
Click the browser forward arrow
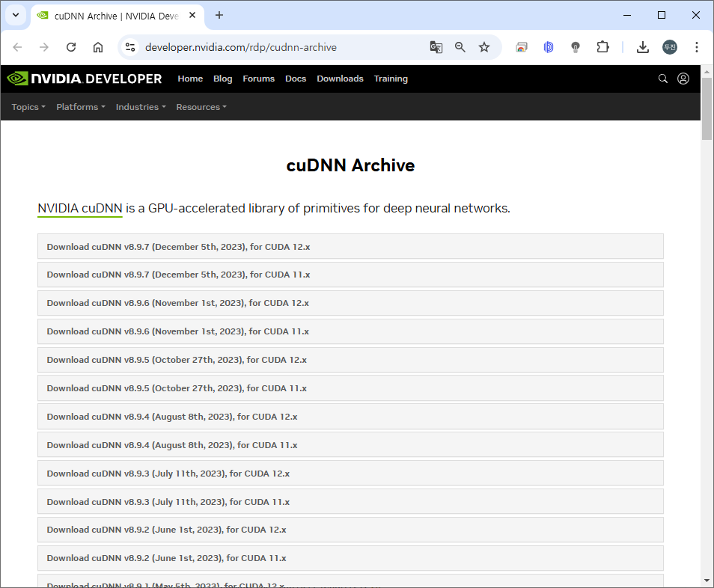point(43,47)
